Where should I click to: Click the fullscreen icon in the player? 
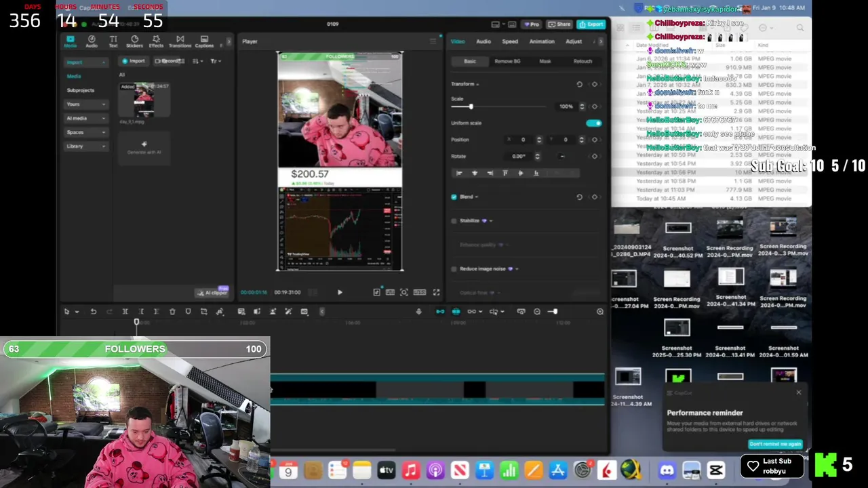click(436, 292)
